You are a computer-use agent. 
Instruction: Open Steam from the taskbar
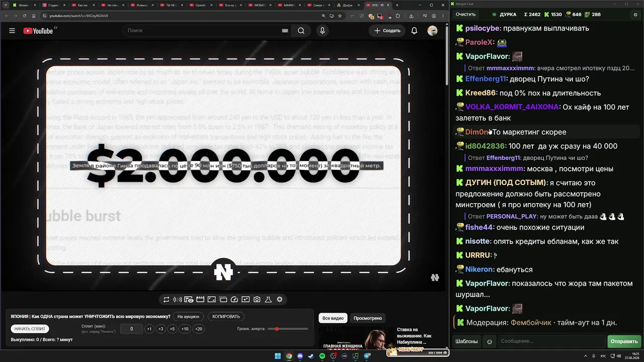point(311,356)
